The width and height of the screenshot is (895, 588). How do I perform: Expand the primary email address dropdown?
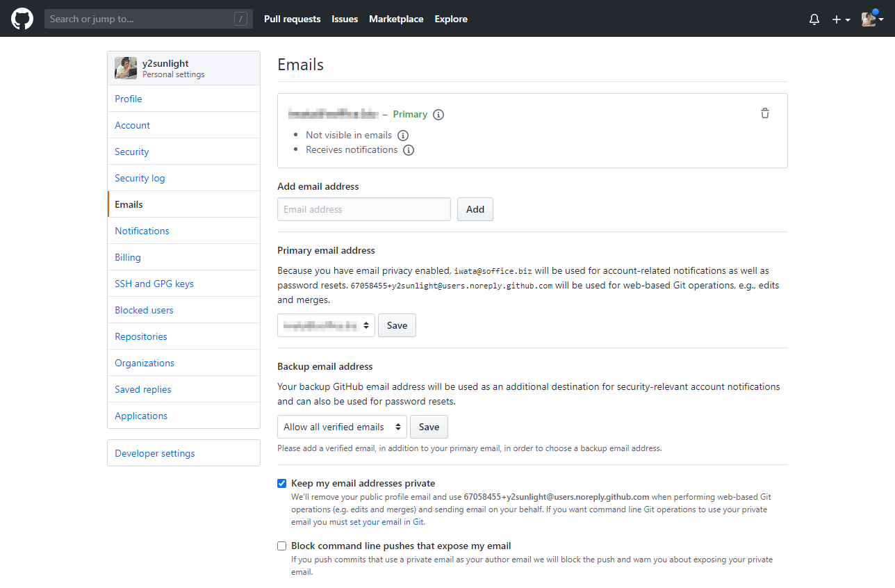click(x=326, y=325)
